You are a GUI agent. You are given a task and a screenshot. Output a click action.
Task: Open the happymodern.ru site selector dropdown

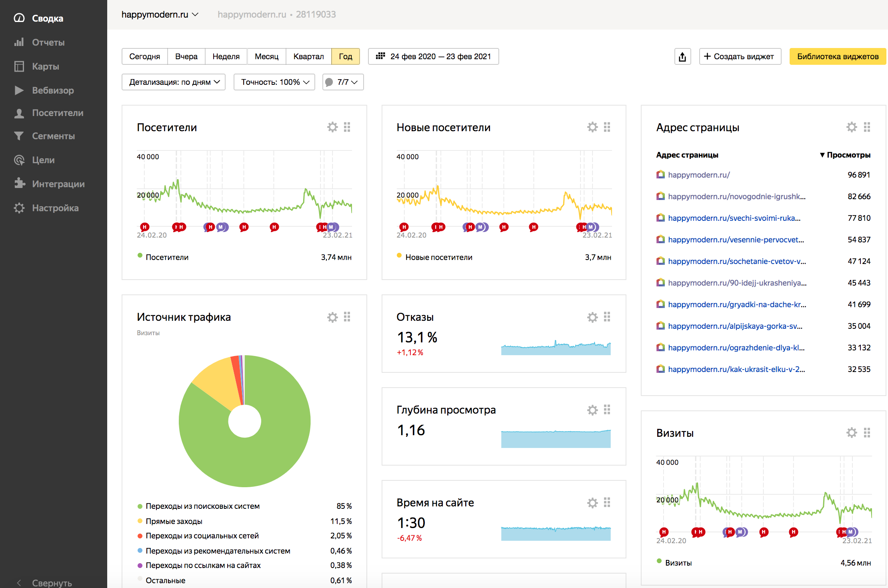click(x=160, y=14)
